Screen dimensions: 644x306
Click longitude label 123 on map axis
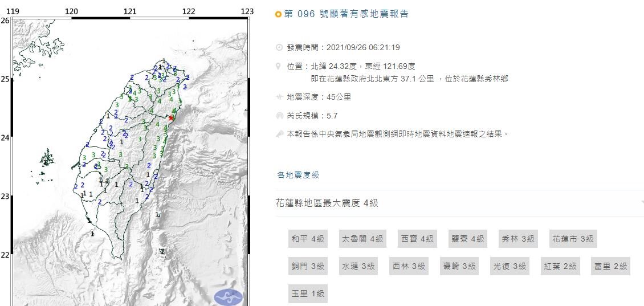pos(248,11)
